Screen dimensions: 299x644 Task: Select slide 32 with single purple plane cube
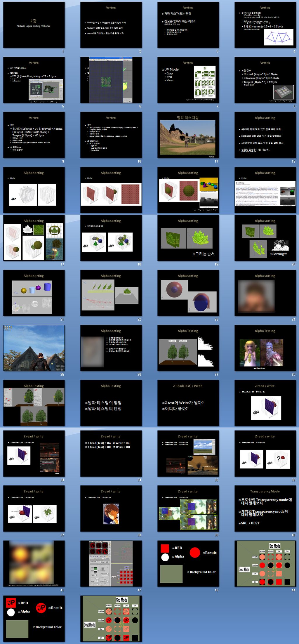pyautogui.click(x=265, y=403)
